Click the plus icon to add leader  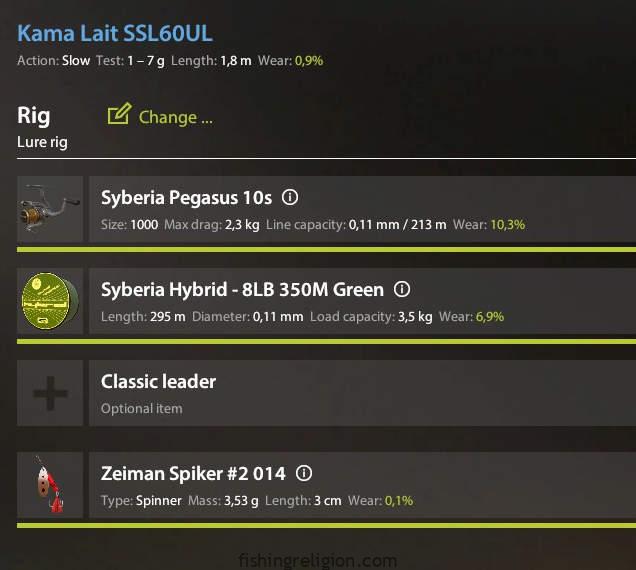(50, 393)
